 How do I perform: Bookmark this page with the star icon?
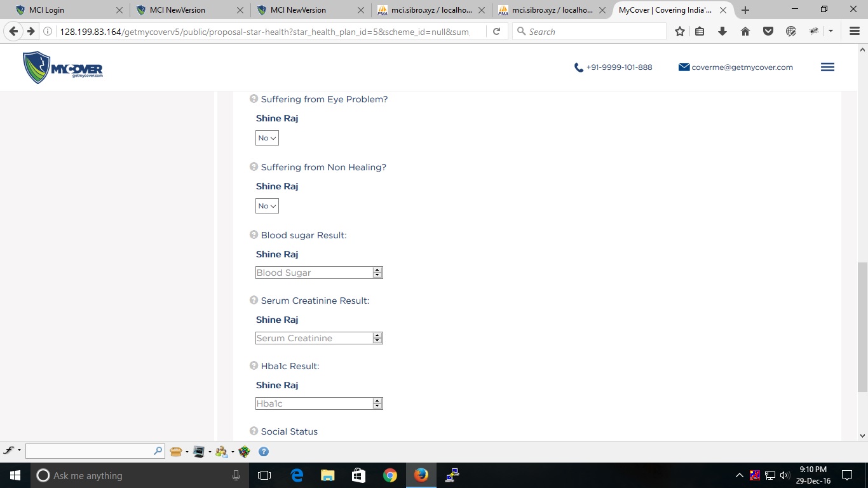pos(680,32)
